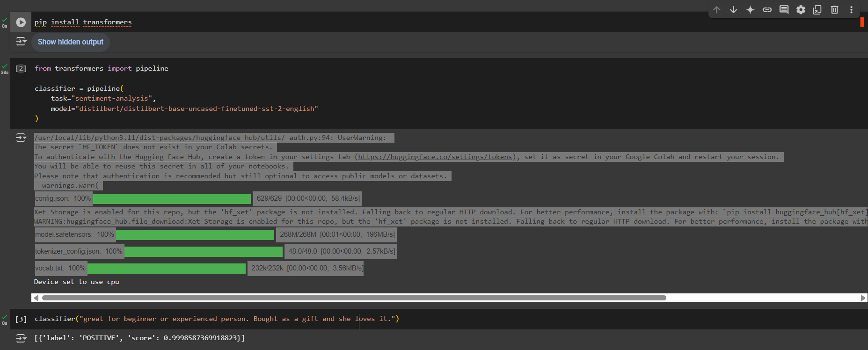Click the output horizontal scrollbar left arrow
868x350 pixels.
pos(36,298)
